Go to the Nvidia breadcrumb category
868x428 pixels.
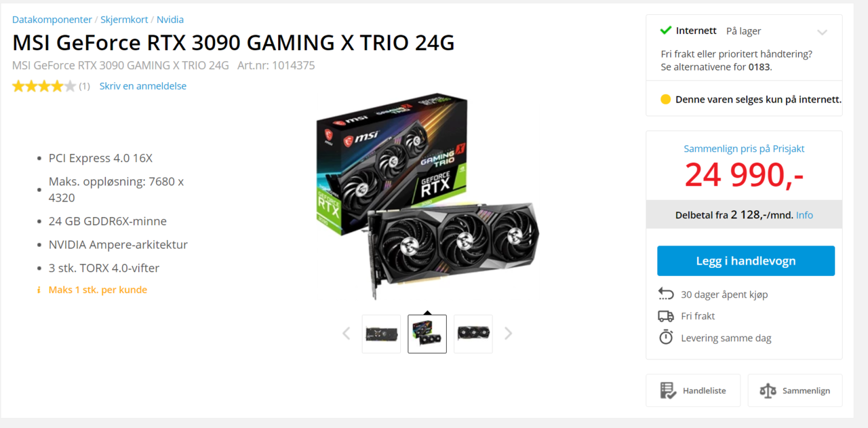170,20
